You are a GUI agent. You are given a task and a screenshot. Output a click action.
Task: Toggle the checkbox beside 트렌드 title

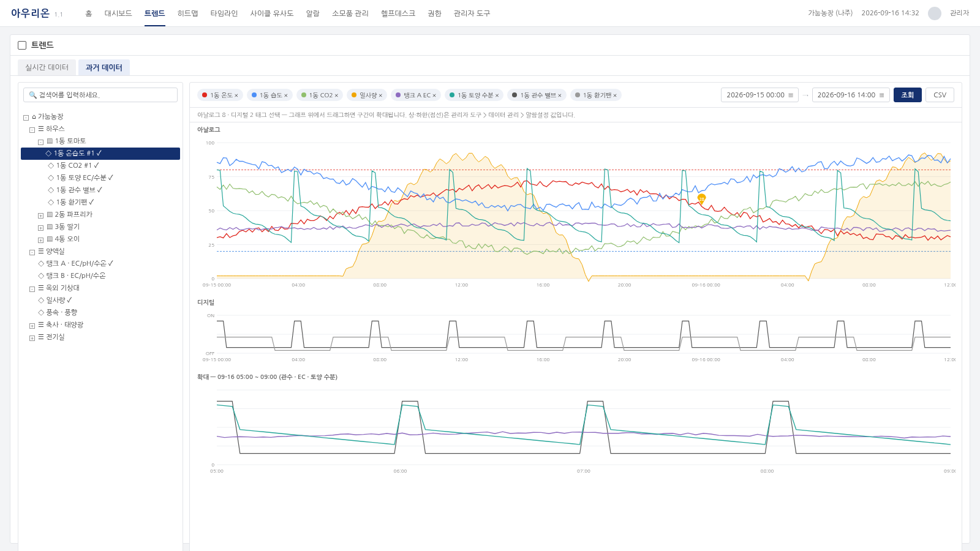click(22, 45)
